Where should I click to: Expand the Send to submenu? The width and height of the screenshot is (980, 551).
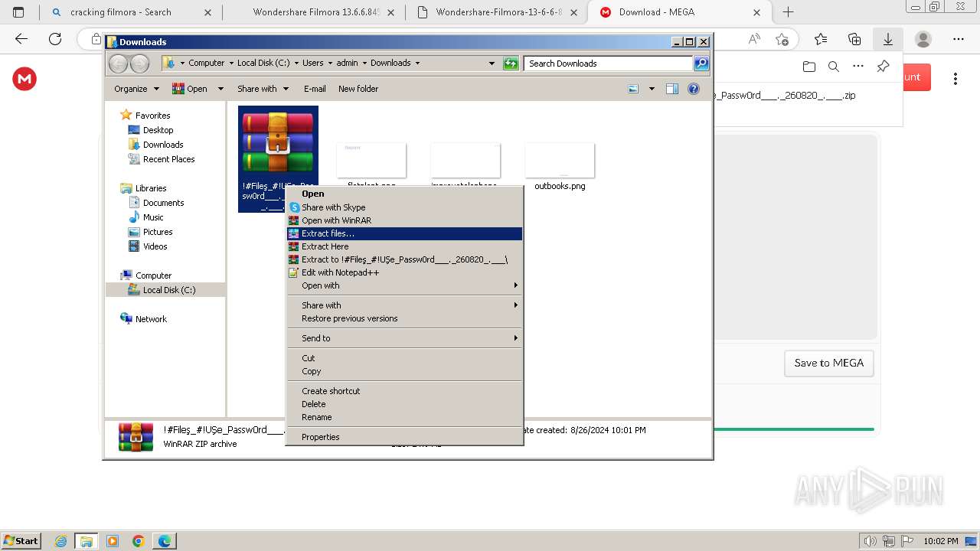tap(404, 338)
